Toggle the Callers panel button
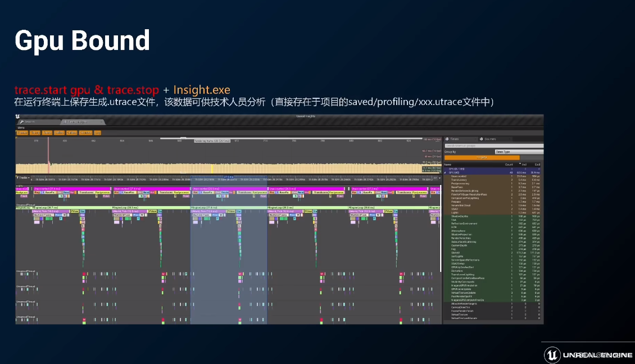Screen dimensions: 635x364 coord(60,133)
